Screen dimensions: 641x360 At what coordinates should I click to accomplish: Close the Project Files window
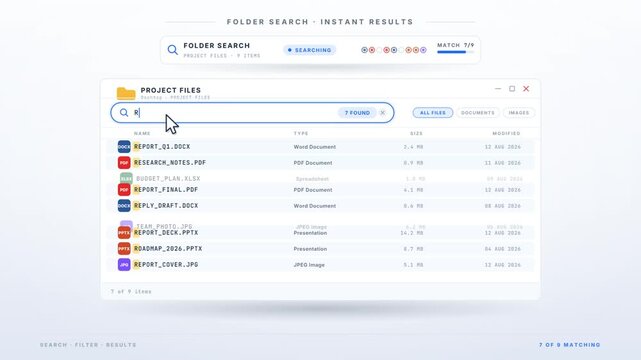[x=526, y=89]
